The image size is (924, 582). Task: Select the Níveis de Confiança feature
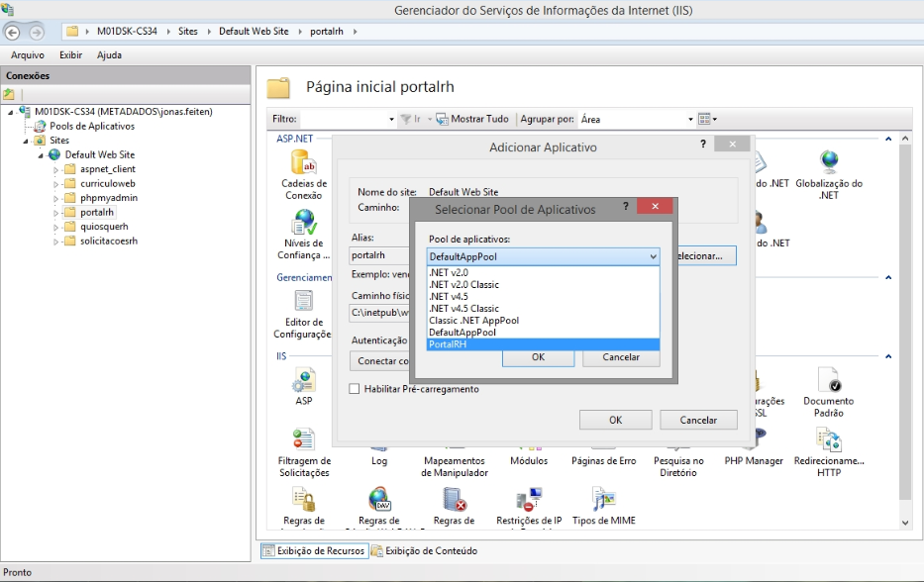tap(304, 224)
